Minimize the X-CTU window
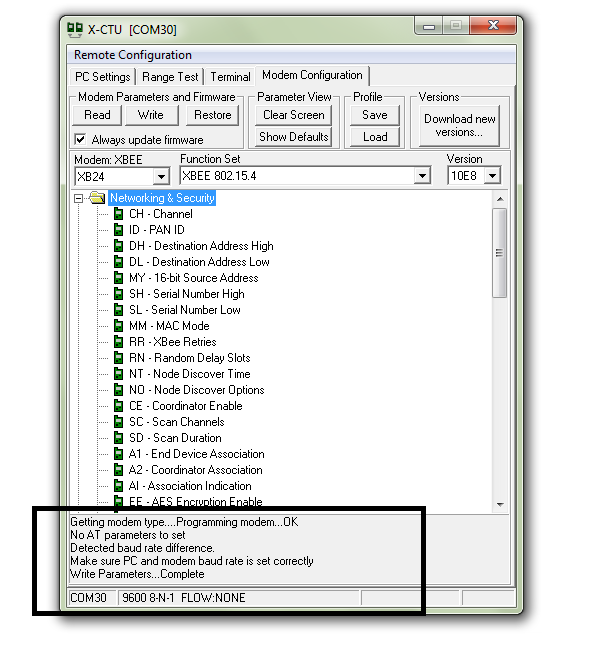Screen dimensions: 593x657 [x=429, y=26]
